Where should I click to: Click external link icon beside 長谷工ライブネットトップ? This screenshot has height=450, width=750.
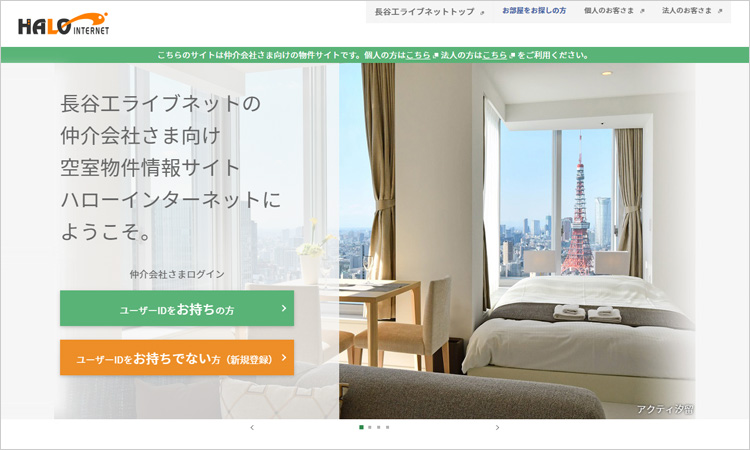pyautogui.click(x=482, y=13)
